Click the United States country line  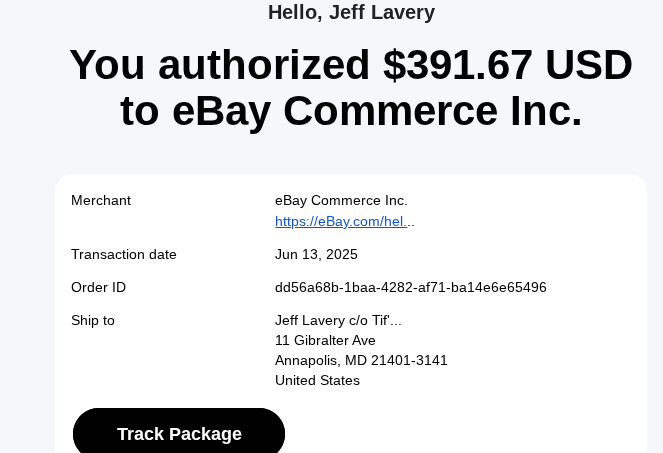pyautogui.click(x=317, y=380)
